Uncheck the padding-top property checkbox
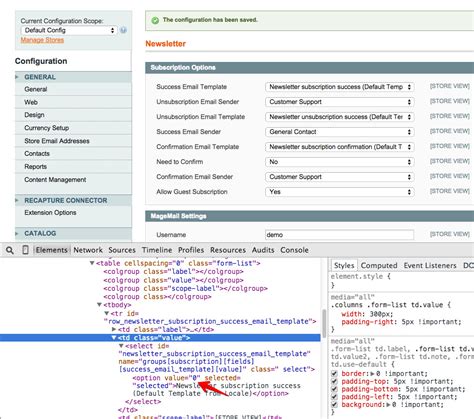 334,381
